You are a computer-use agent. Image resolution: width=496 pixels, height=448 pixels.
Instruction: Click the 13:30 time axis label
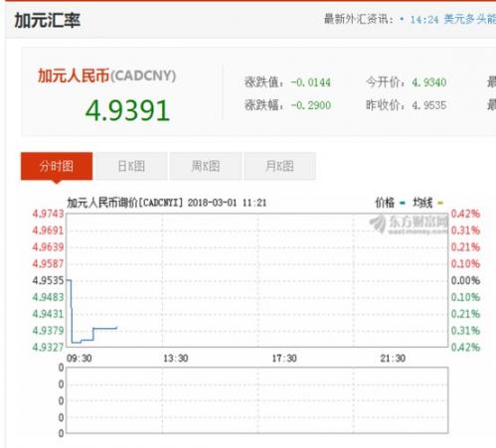coord(176,359)
